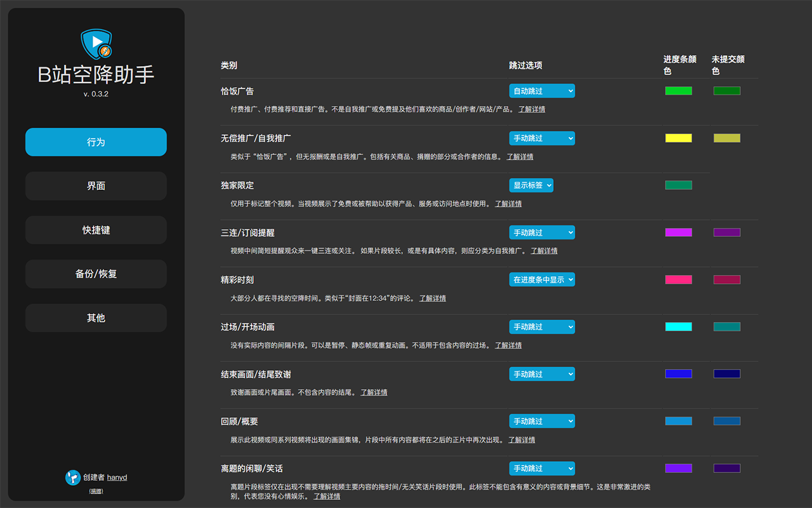Image resolution: width=812 pixels, height=508 pixels.
Task: Open the hanyd creator link
Action: click(116, 477)
